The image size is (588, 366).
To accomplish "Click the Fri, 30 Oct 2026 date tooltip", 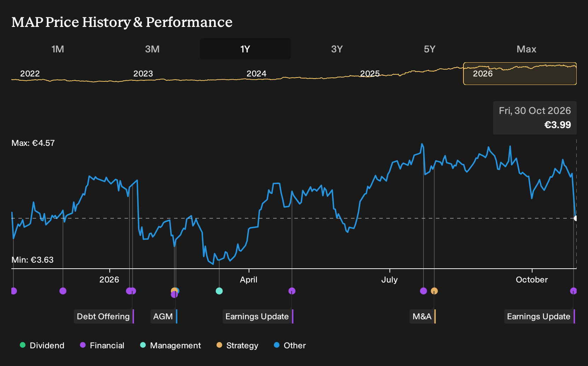I will pos(535,111).
